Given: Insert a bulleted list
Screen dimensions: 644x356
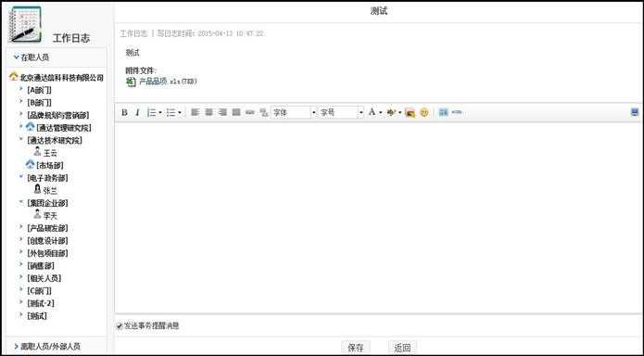Looking at the screenshot, I should [170, 112].
